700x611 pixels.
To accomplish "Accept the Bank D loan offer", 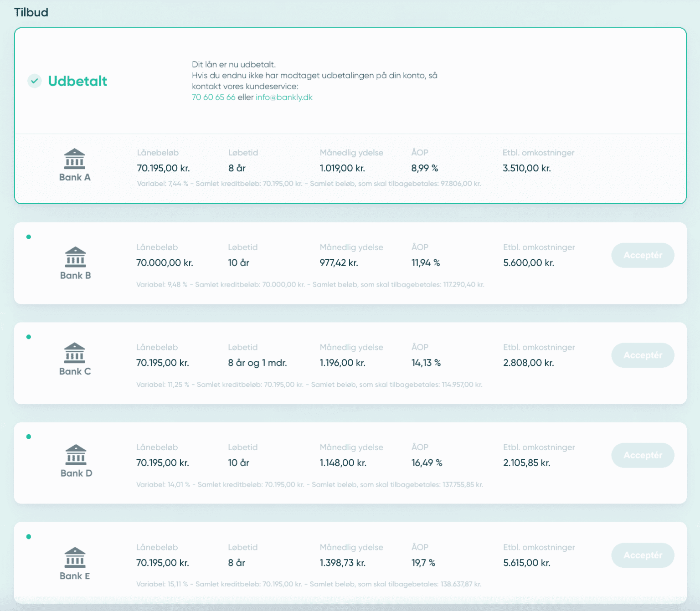I will 643,455.
